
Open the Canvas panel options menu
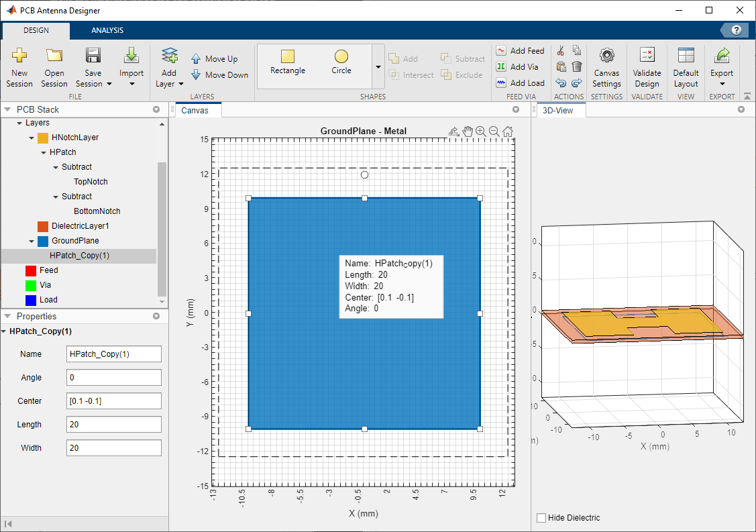click(516, 109)
